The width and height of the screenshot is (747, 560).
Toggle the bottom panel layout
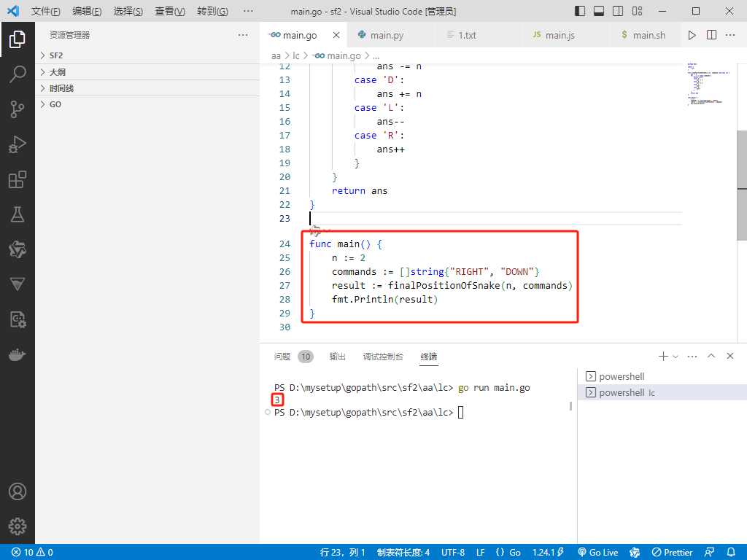coord(599,11)
